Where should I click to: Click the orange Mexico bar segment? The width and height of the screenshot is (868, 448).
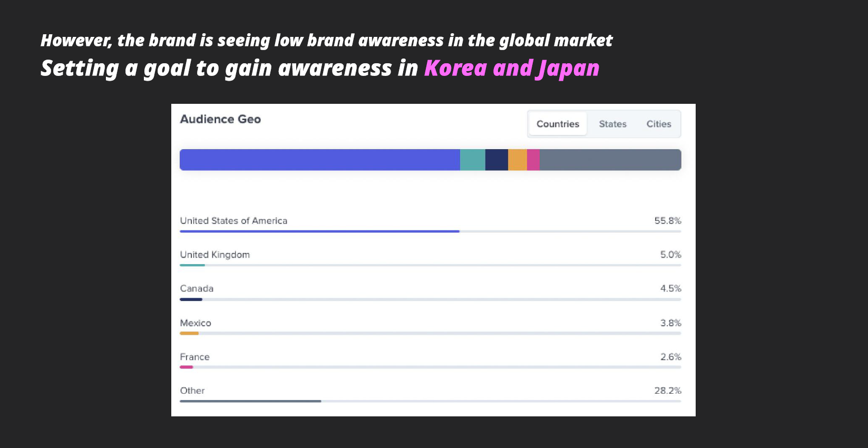pos(518,160)
